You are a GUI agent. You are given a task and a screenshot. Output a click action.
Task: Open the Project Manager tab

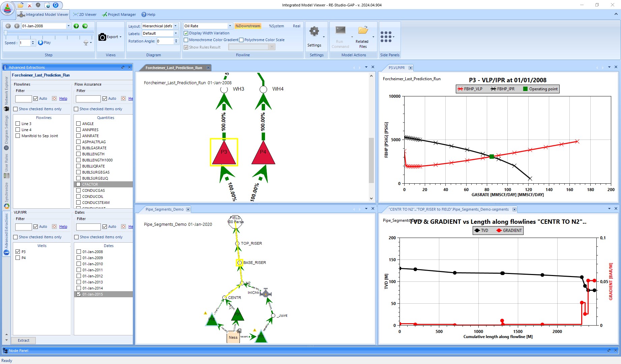[x=119, y=14]
